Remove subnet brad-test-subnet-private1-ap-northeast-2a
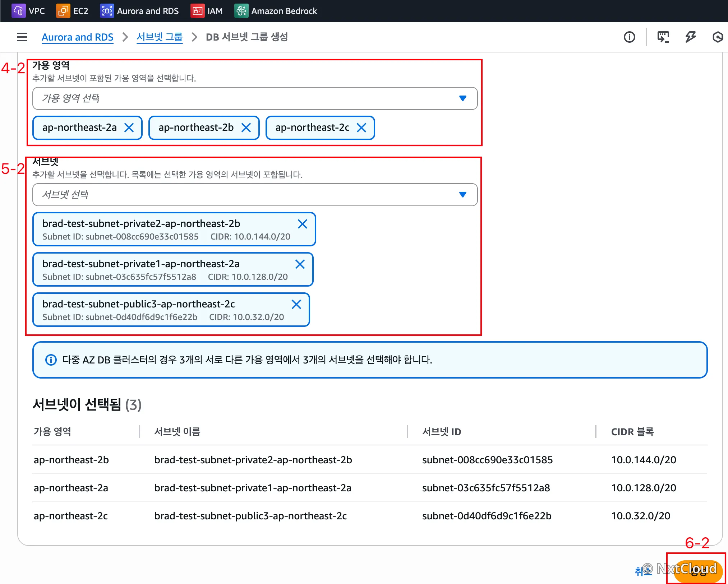The width and height of the screenshot is (728, 584). 300,264
